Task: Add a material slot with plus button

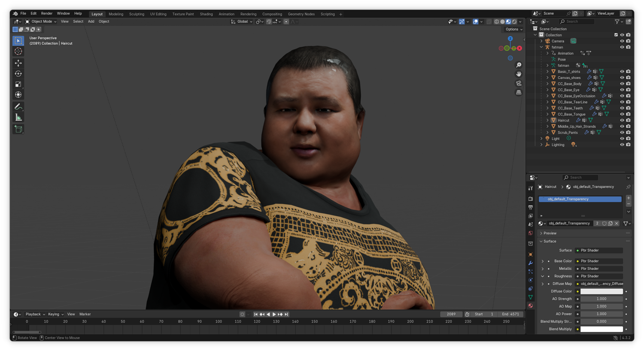Action: (x=629, y=198)
